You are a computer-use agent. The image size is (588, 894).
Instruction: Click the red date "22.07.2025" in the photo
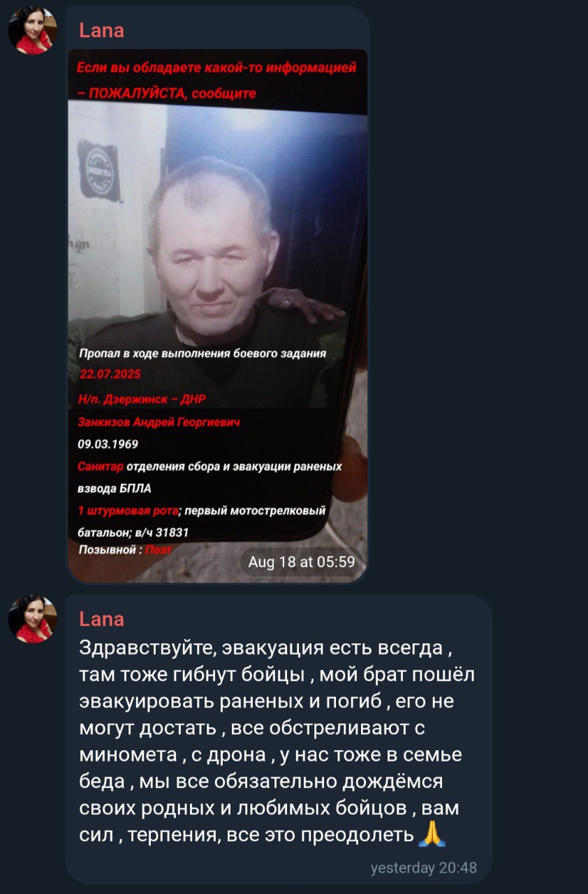pos(110,374)
